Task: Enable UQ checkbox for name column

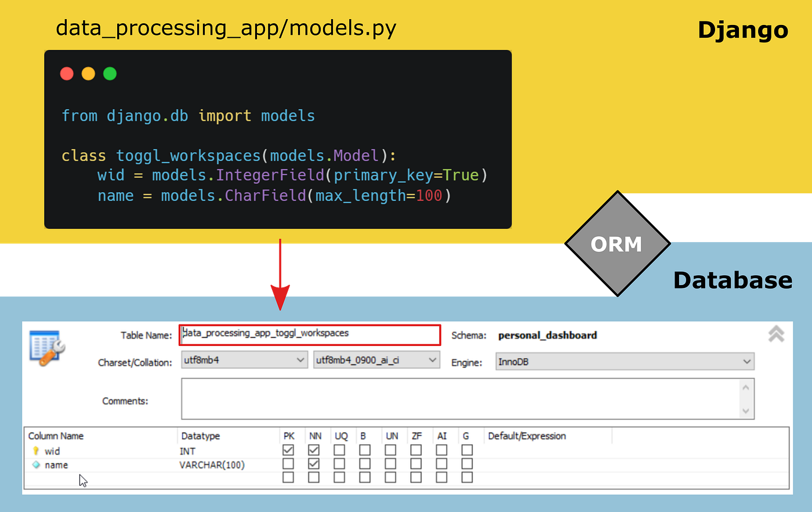Action: (339, 464)
